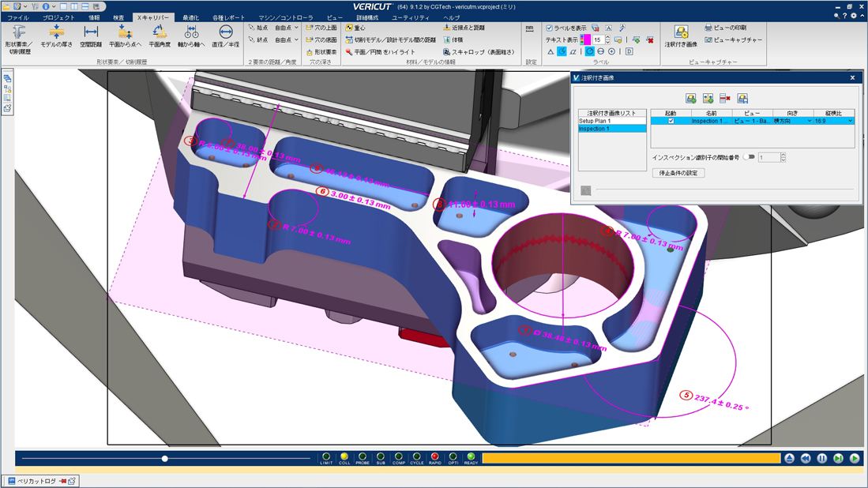
Task: Switch to the 検査 tab
Action: 118,17
